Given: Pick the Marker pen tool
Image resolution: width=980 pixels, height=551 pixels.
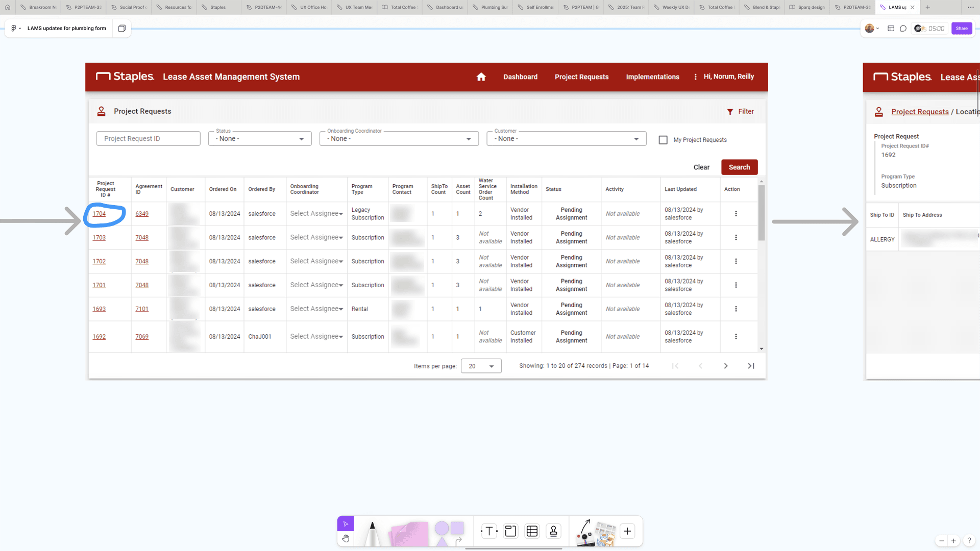Looking at the screenshot, I should click(x=372, y=533).
